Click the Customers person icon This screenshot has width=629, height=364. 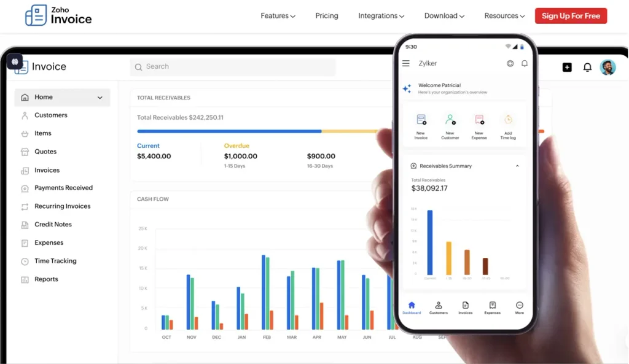coord(25,115)
